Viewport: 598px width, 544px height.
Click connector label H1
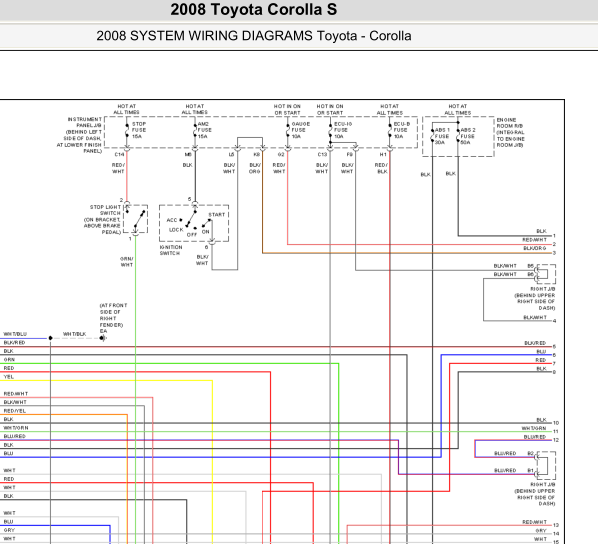coord(383,155)
